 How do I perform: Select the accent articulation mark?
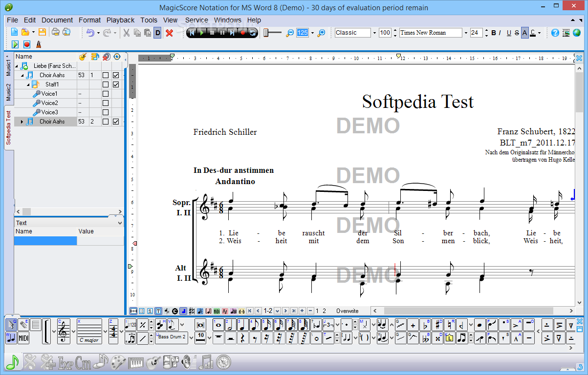pyautogui.click(x=516, y=325)
